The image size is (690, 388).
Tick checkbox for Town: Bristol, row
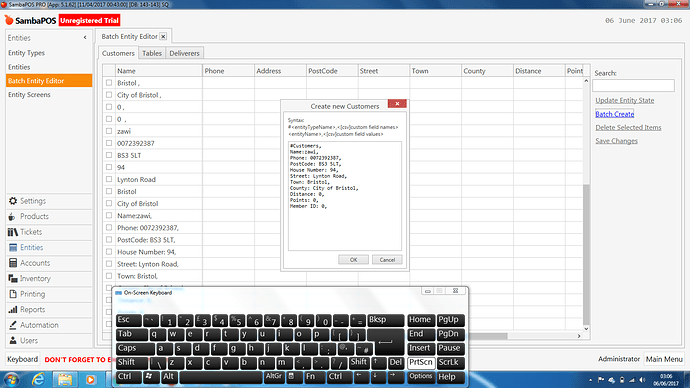pos(109,276)
